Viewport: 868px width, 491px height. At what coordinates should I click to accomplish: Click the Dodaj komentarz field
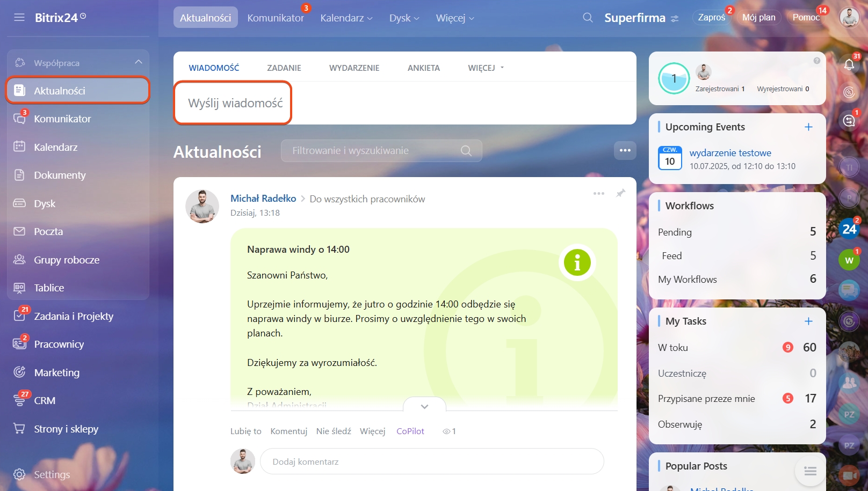(x=432, y=461)
